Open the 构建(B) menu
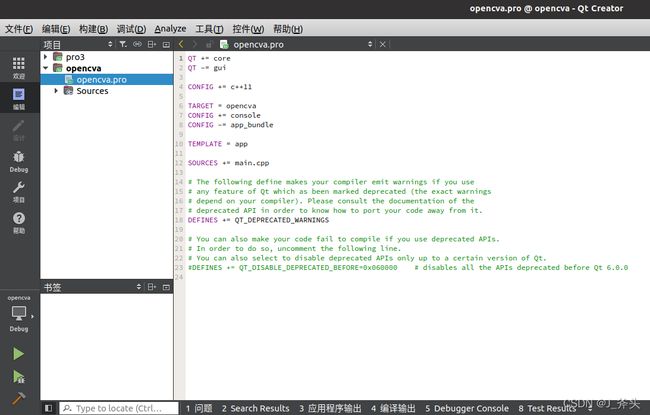The width and height of the screenshot is (650, 415). pos(93,29)
